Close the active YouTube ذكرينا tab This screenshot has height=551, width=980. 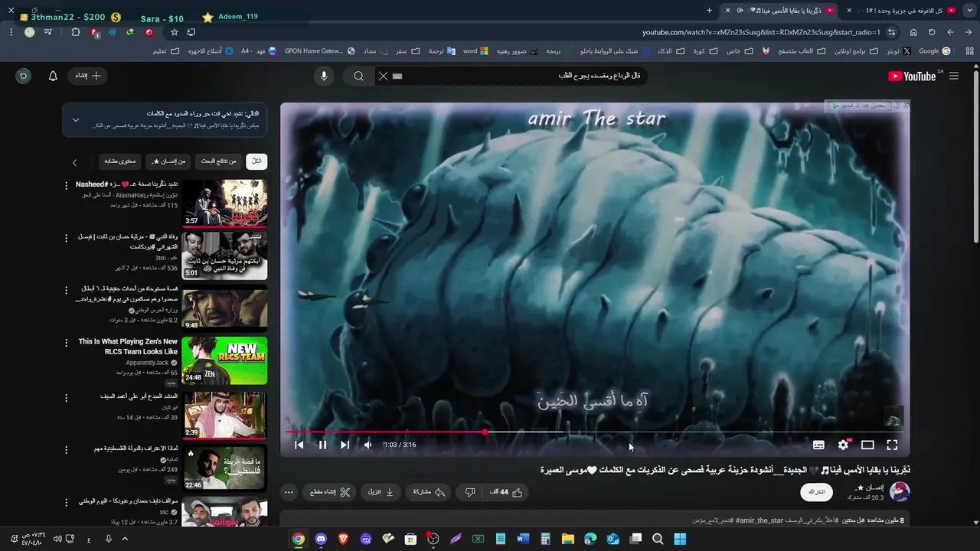727,10
